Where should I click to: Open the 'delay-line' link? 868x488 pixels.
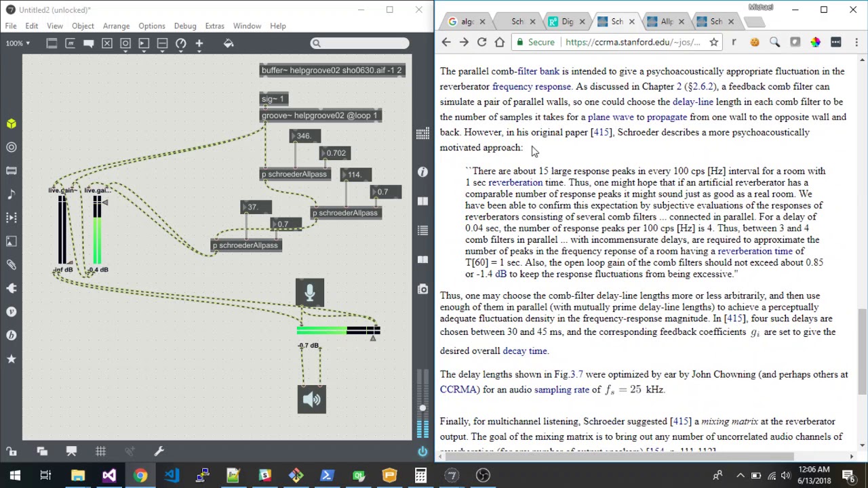pos(693,102)
